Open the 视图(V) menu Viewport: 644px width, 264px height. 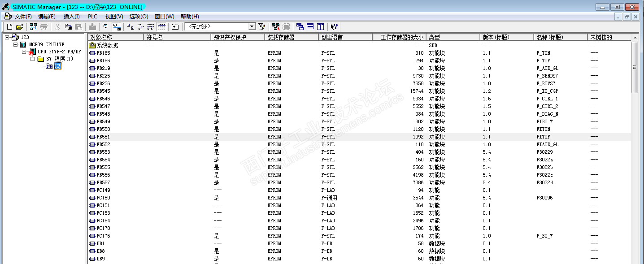[114, 16]
